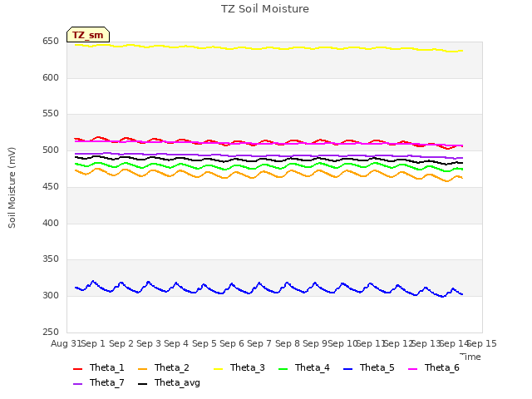This screenshot has width=532, height=399.
Task: Toggle Theta_2 series in legend
Action: click(164, 367)
